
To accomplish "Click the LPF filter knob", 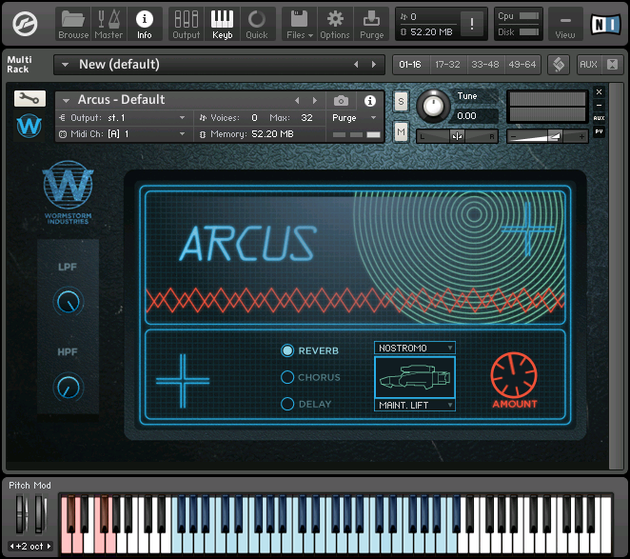I will coord(68,301).
